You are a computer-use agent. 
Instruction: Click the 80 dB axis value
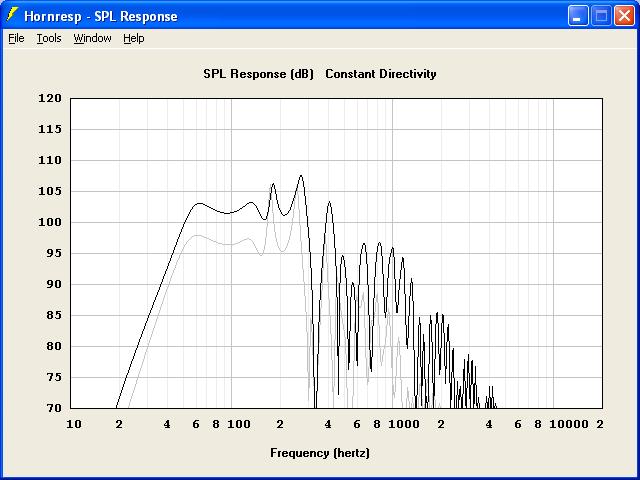pyautogui.click(x=53, y=346)
